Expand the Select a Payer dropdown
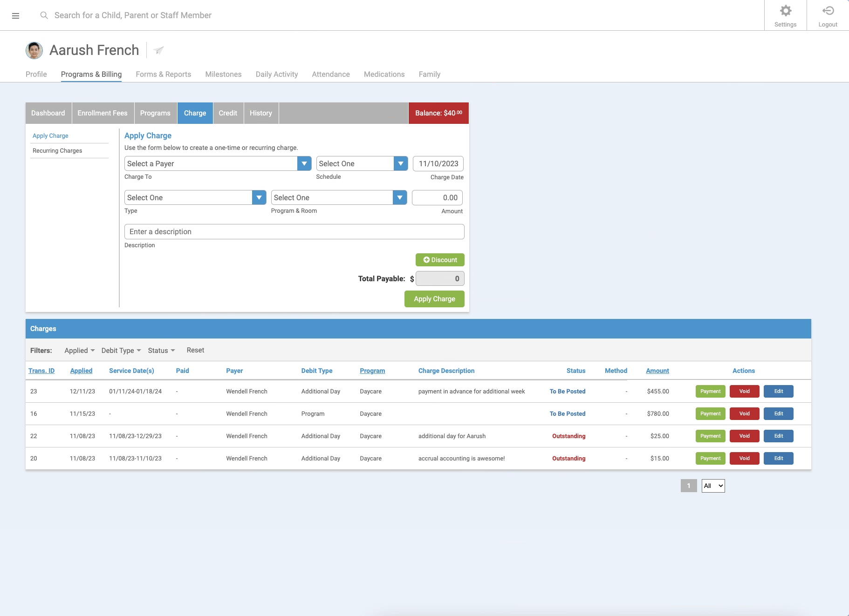 click(x=304, y=163)
